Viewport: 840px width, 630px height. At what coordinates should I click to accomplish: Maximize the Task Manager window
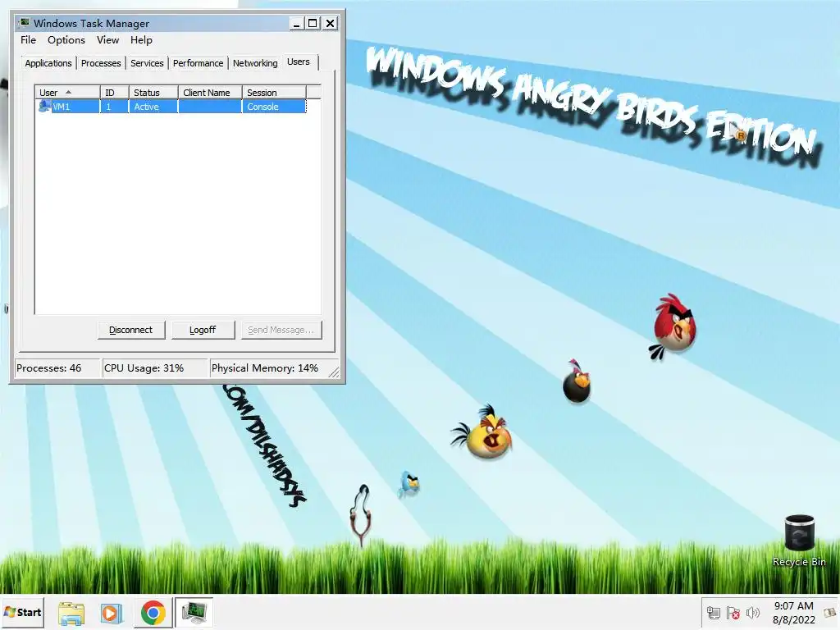[313, 23]
